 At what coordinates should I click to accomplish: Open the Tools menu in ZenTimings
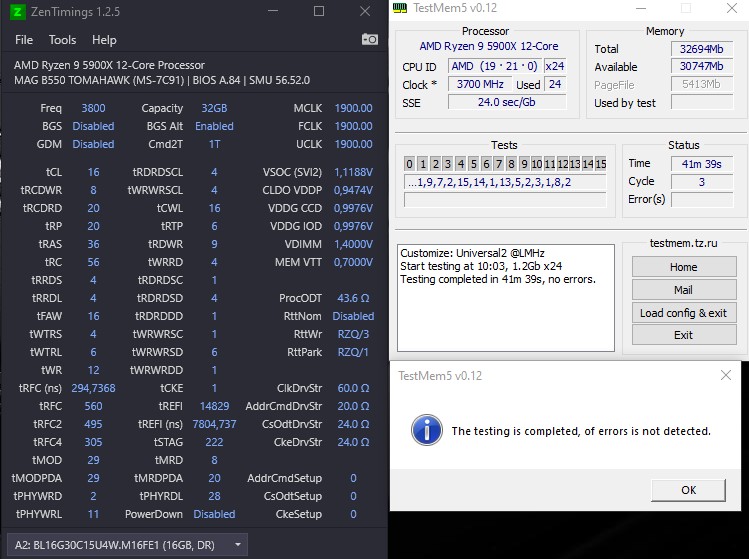click(x=62, y=40)
